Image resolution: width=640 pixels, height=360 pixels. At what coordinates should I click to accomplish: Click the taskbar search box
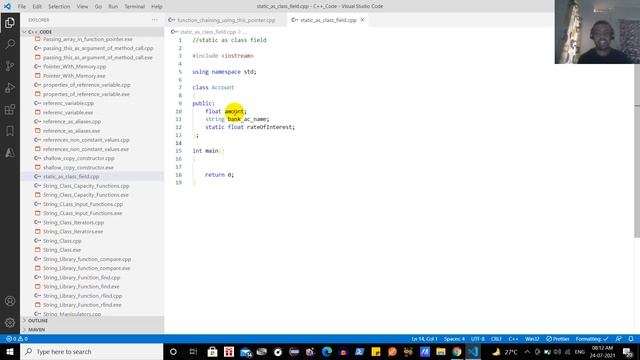(x=92, y=351)
